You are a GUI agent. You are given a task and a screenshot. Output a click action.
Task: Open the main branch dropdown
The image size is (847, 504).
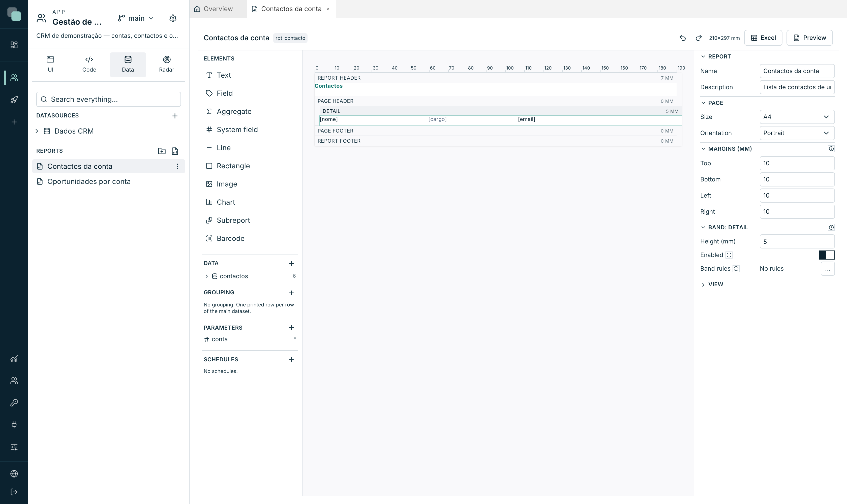[x=136, y=18]
